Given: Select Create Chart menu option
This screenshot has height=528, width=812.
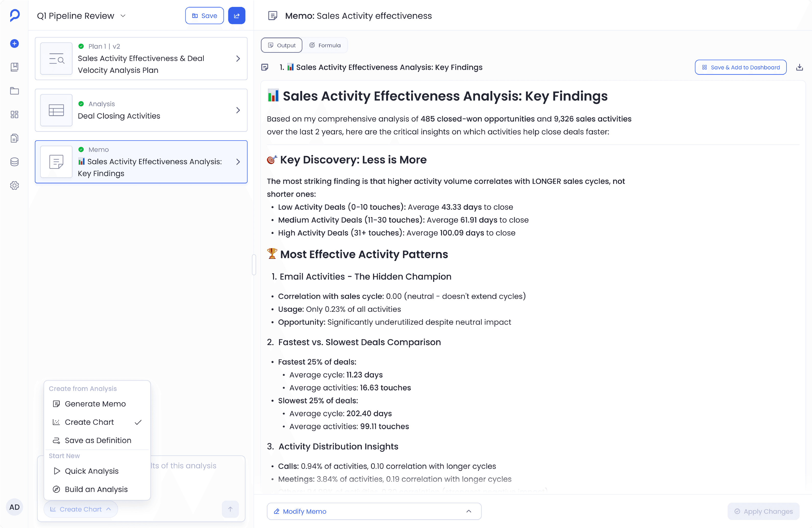Looking at the screenshot, I should (97, 422).
